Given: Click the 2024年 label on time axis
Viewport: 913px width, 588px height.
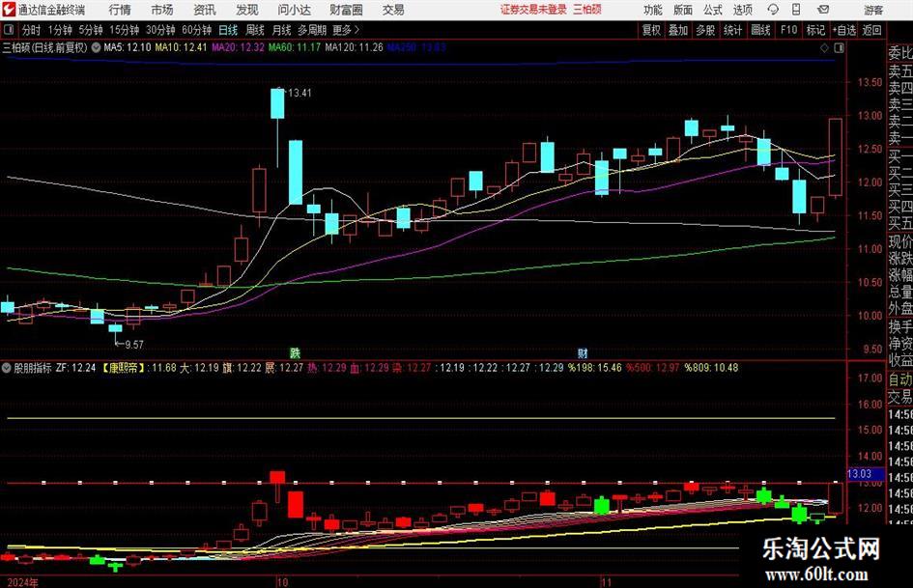Looking at the screenshot, I should tap(23, 582).
